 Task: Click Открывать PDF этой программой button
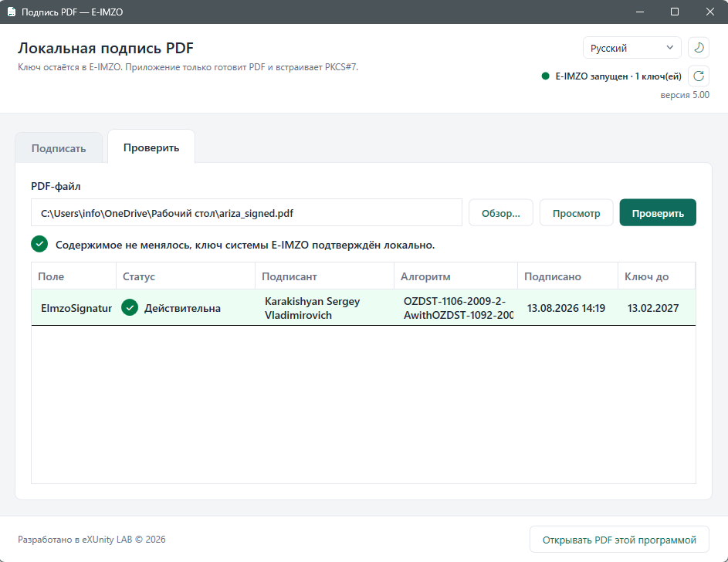(x=619, y=540)
